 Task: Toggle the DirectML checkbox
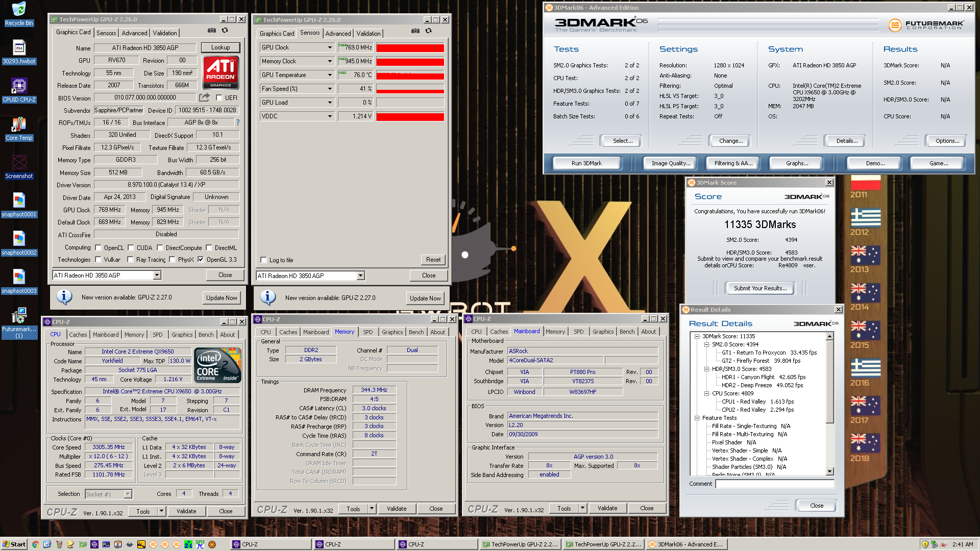[209, 248]
